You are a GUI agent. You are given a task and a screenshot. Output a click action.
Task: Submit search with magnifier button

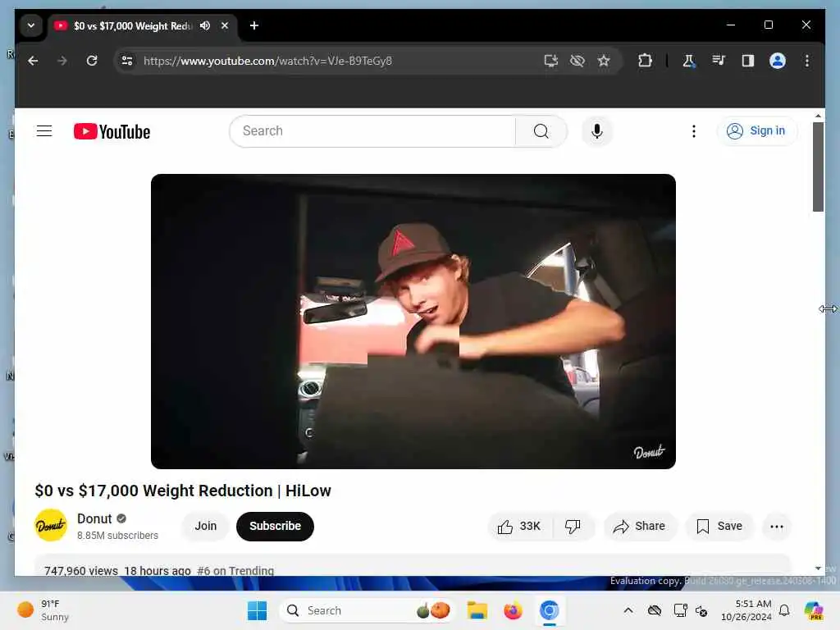(541, 131)
